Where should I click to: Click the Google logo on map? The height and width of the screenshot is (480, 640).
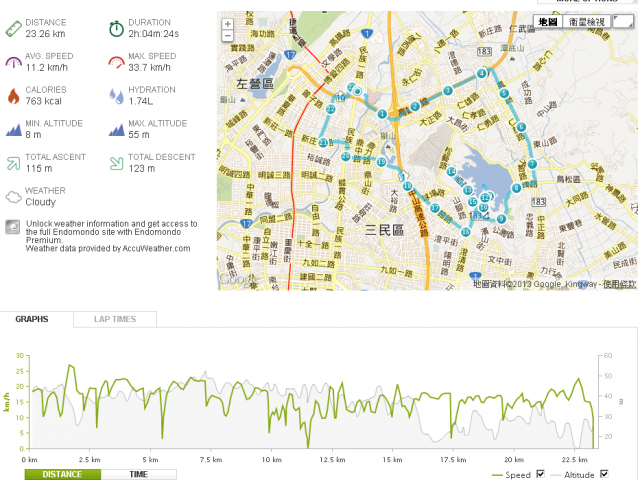pyautogui.click(x=239, y=279)
